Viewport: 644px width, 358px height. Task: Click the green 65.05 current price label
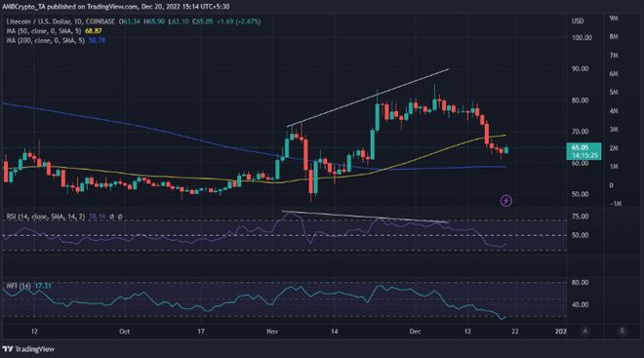pyautogui.click(x=584, y=151)
